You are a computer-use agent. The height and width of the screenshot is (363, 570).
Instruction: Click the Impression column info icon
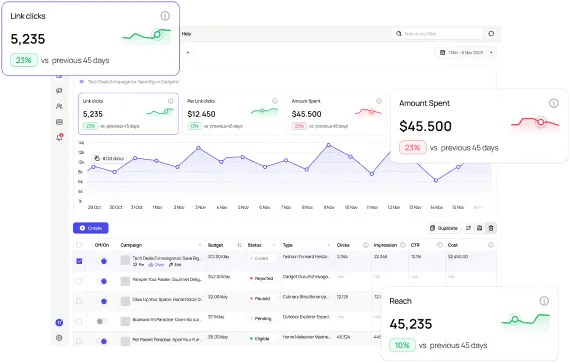tap(403, 245)
